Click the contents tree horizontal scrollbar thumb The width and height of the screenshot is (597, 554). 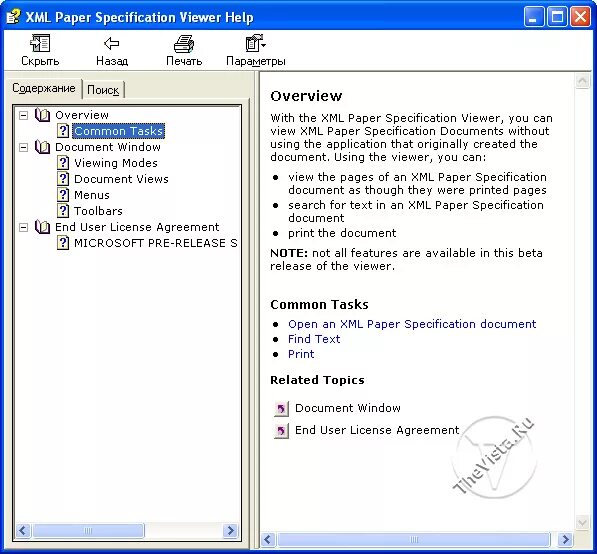pyautogui.click(x=88, y=530)
